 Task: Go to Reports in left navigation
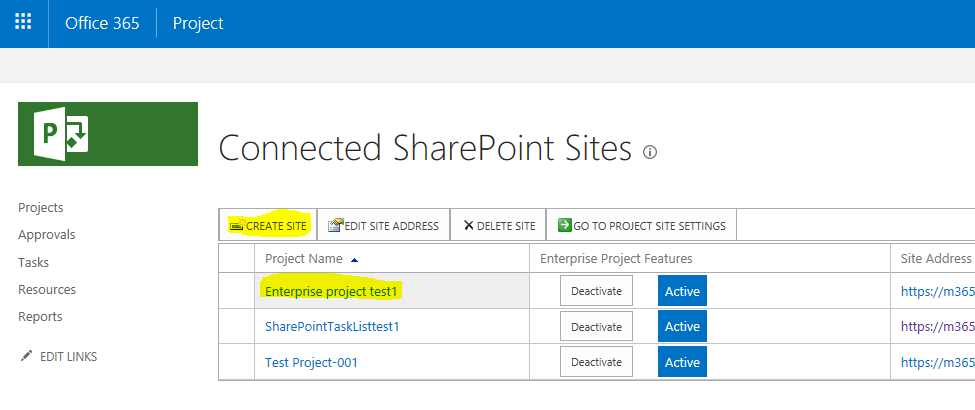[x=40, y=316]
